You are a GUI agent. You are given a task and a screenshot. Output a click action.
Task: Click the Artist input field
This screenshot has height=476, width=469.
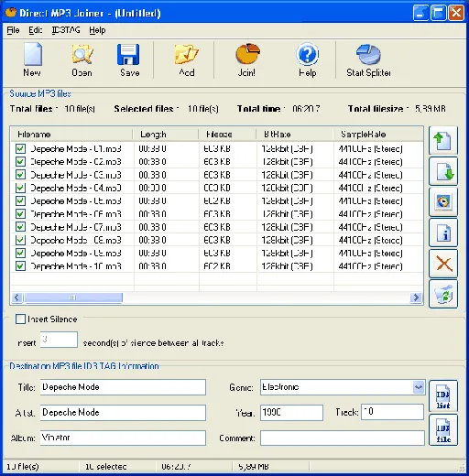123,413
